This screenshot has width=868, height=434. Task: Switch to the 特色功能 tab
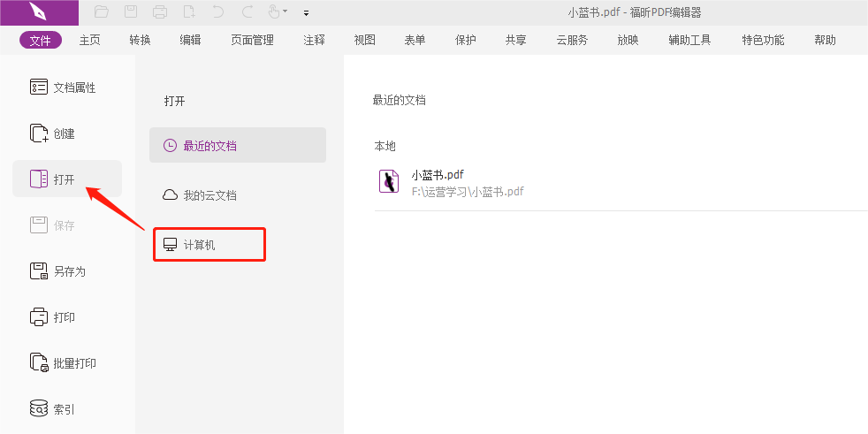click(764, 41)
